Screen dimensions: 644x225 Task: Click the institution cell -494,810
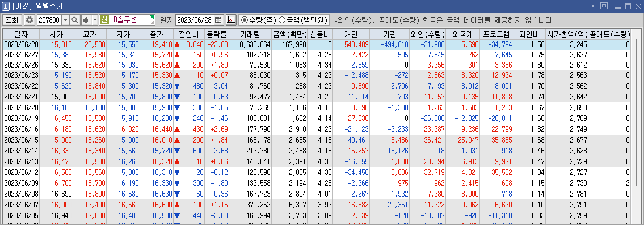[x=390, y=44]
